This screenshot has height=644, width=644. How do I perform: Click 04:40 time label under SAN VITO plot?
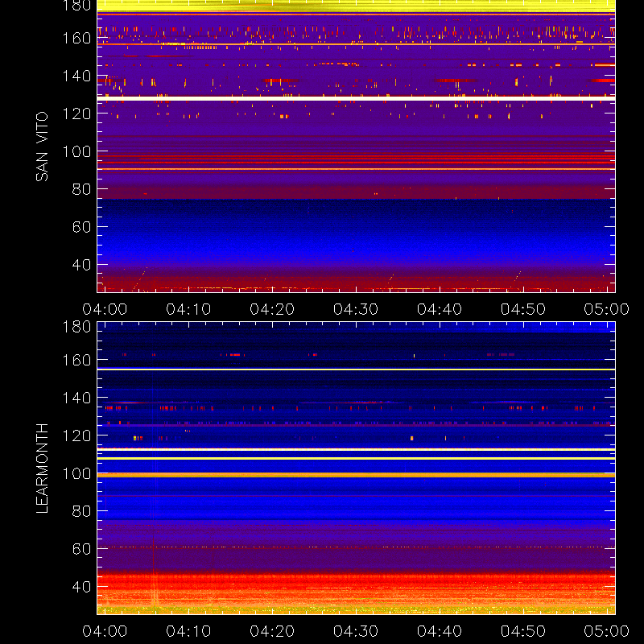[440, 309]
